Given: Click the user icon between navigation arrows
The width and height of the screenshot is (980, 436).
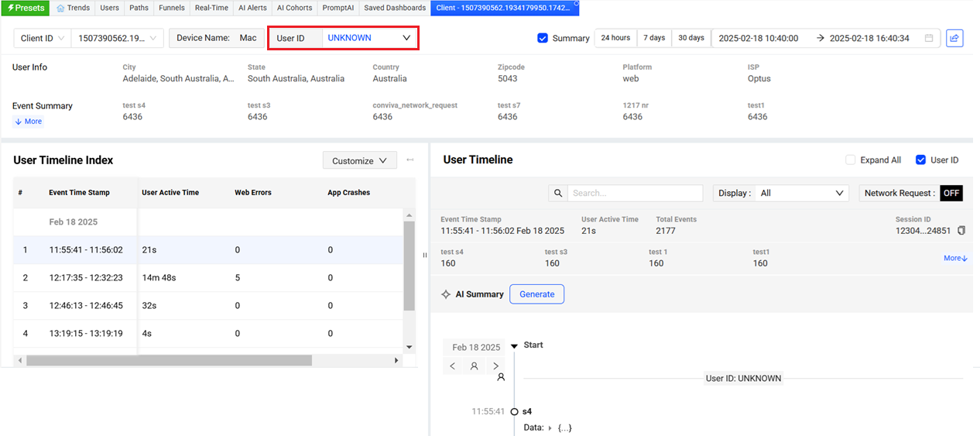Looking at the screenshot, I should 474,366.
